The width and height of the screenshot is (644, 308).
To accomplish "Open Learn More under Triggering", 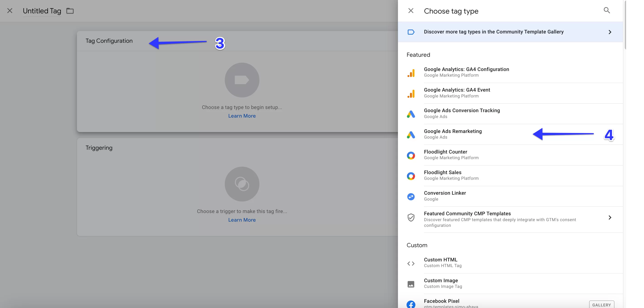I will coord(242,220).
